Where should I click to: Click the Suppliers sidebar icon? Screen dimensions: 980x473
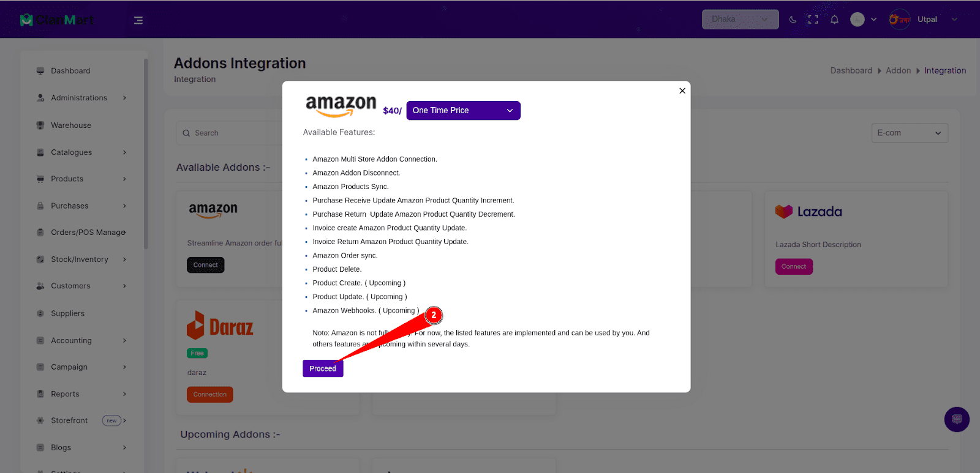point(40,313)
